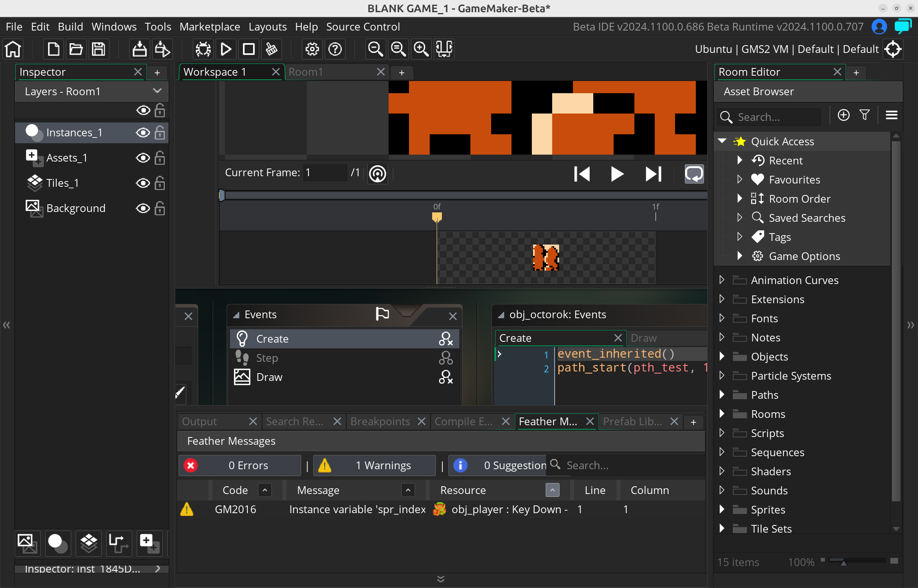Create new background layer at panel bottom
This screenshot has height=588, width=918.
click(28, 544)
